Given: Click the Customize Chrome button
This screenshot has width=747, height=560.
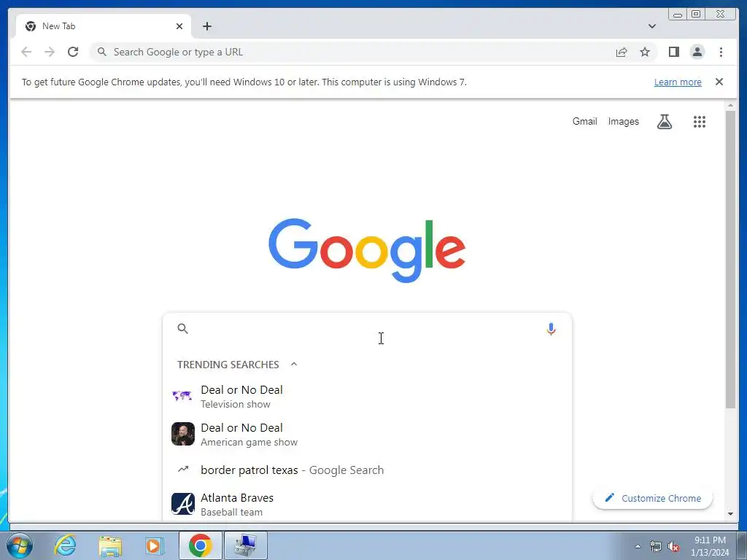Looking at the screenshot, I should (652, 498).
